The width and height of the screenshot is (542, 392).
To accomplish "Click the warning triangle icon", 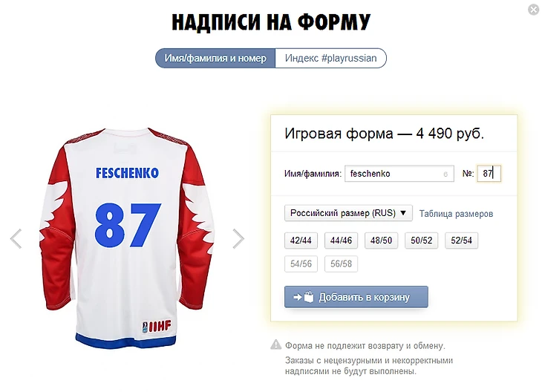I will [x=276, y=344].
